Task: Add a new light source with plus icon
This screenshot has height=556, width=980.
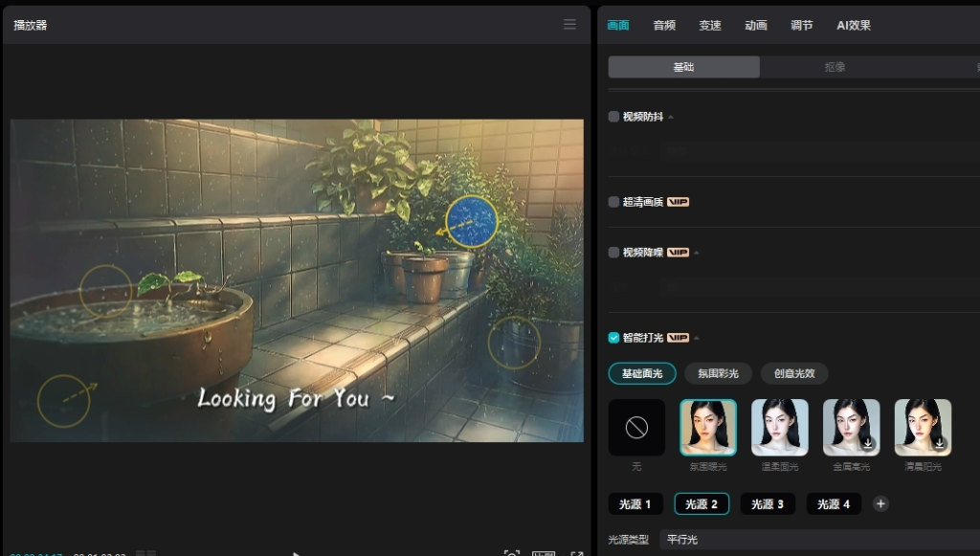Action: coord(880,504)
